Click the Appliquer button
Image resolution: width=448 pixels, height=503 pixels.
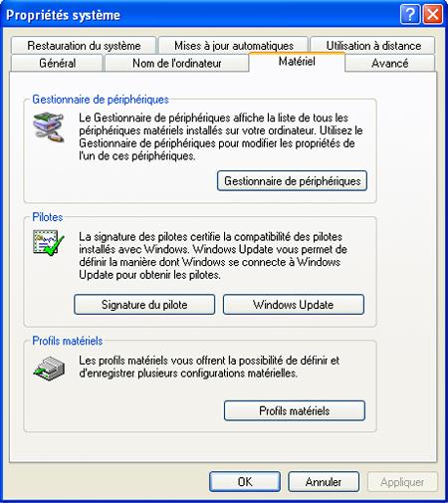402,482
